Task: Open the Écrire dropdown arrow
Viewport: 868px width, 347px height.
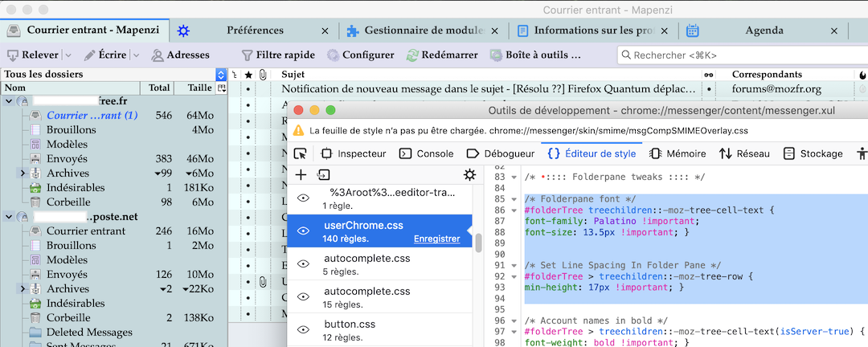Action: (x=137, y=55)
